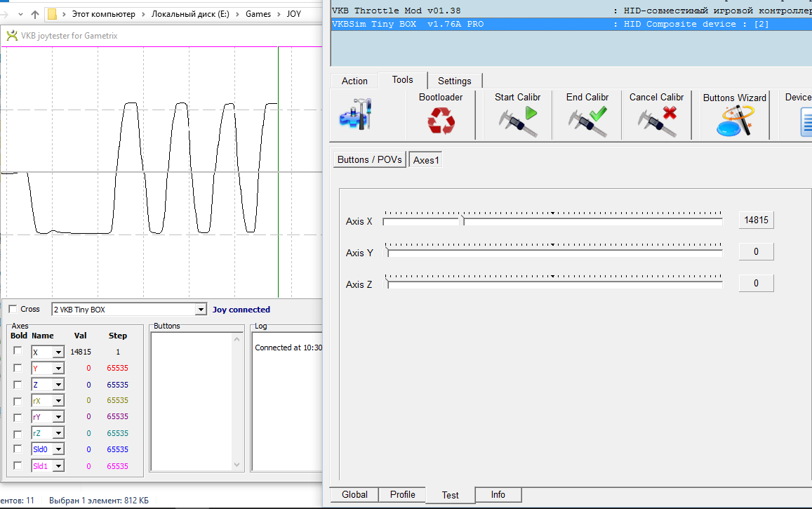
Task: Click the Buttons list scroll down arrow
Action: pyautogui.click(x=237, y=465)
